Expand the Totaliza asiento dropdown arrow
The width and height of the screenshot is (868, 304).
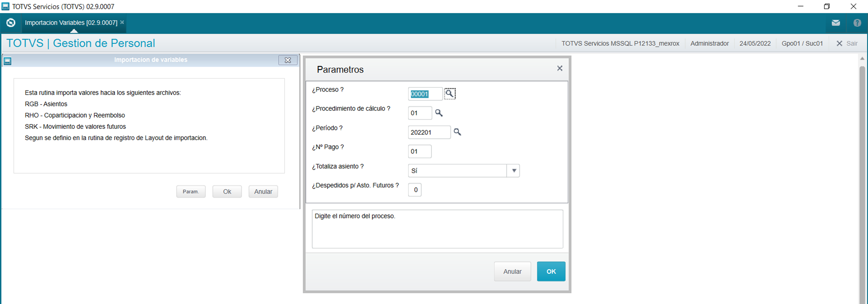pyautogui.click(x=514, y=171)
